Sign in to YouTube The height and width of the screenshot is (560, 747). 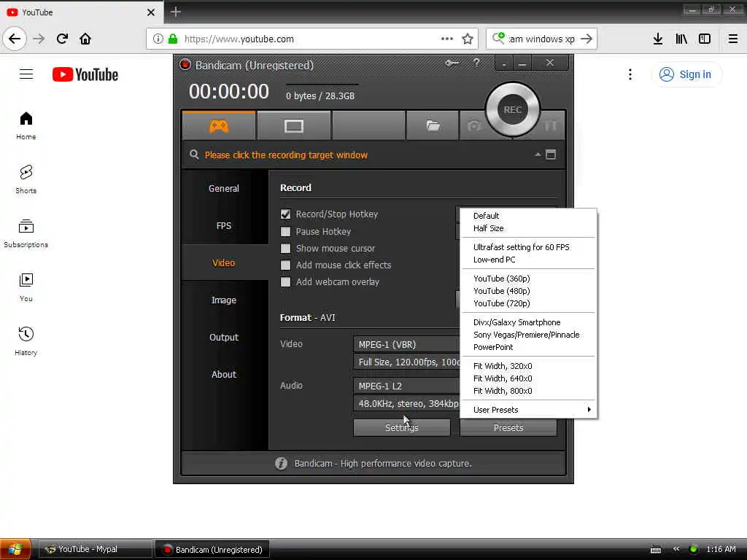[x=686, y=74]
